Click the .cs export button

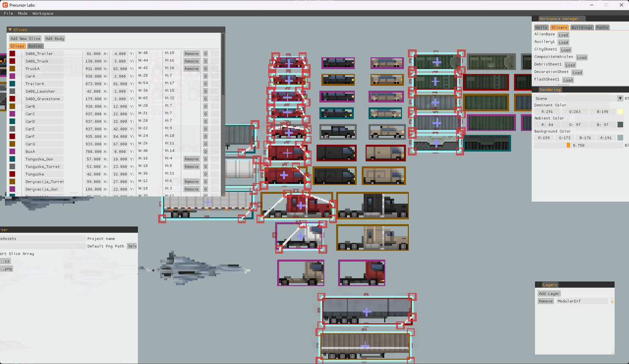point(5,261)
